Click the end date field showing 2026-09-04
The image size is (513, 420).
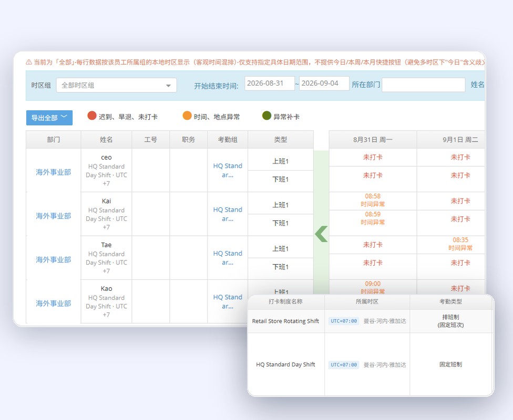324,83
